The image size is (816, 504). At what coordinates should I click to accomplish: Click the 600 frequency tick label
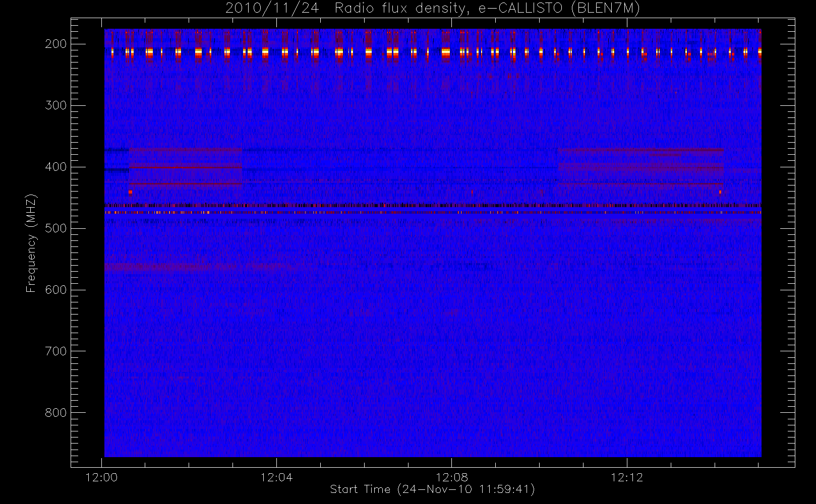pyautogui.click(x=56, y=290)
